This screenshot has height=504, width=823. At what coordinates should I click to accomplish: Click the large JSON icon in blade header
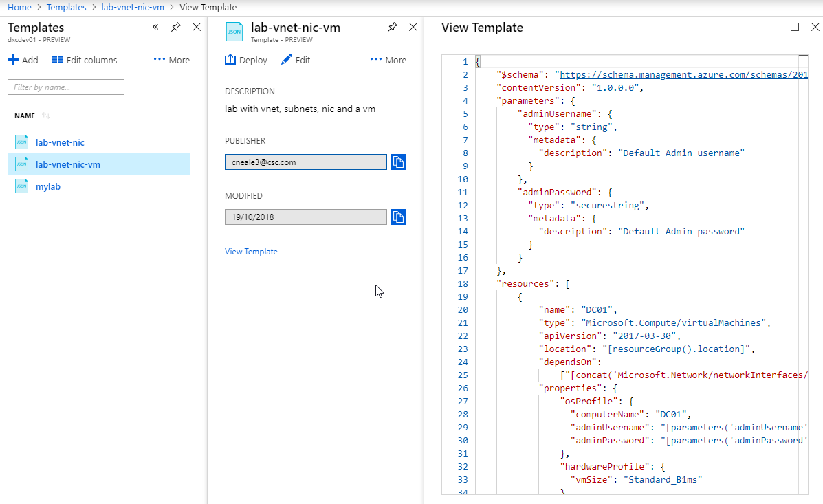point(234,32)
